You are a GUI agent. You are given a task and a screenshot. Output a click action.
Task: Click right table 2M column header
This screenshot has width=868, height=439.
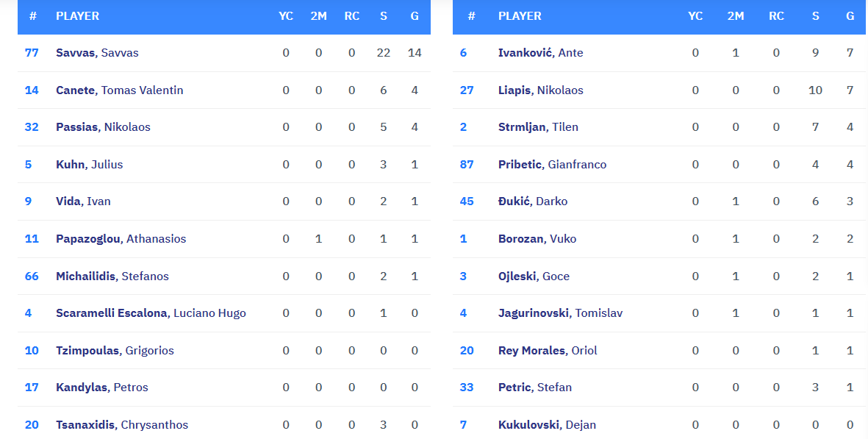736,16
